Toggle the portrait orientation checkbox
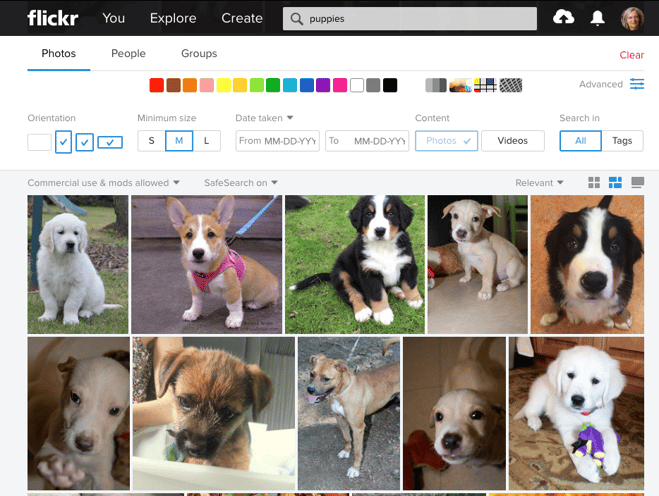 [63, 142]
